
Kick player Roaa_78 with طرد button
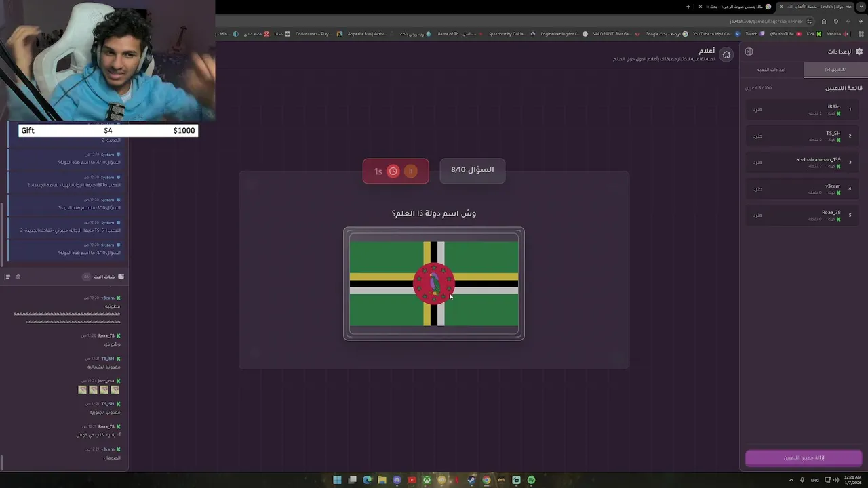(x=757, y=216)
